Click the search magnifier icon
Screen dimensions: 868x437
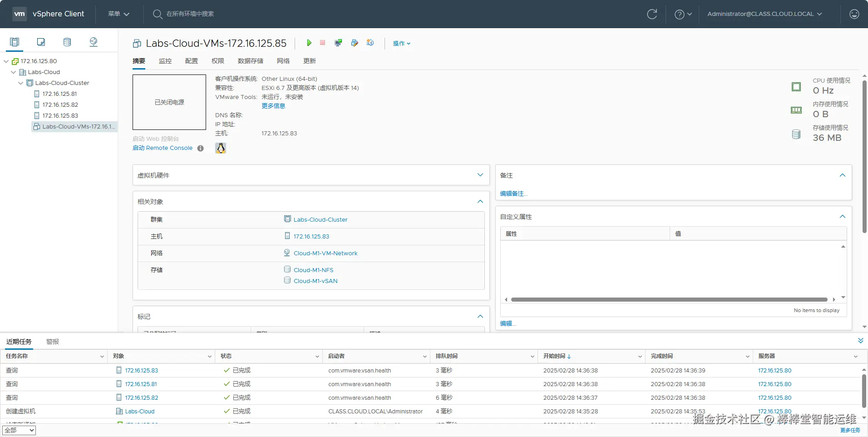click(x=158, y=14)
